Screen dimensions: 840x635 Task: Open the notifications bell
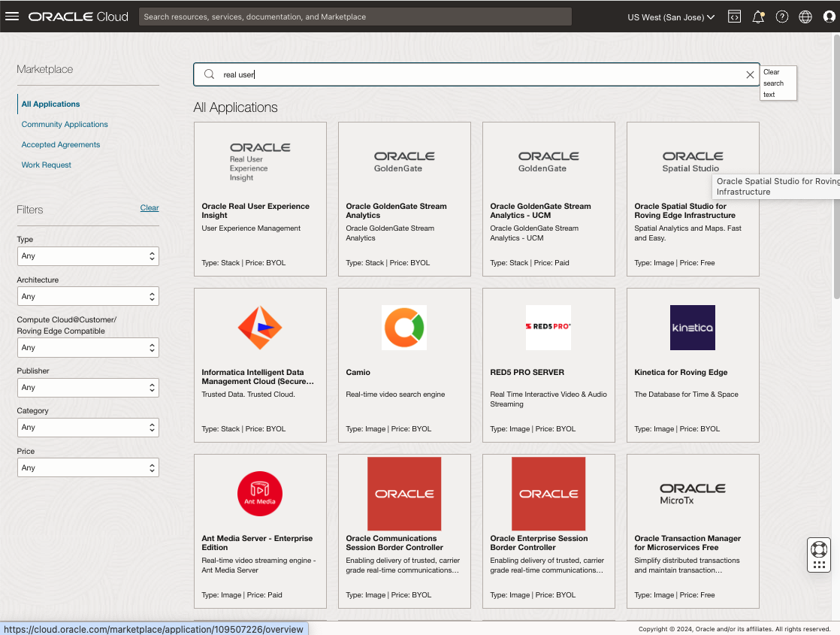click(x=758, y=17)
